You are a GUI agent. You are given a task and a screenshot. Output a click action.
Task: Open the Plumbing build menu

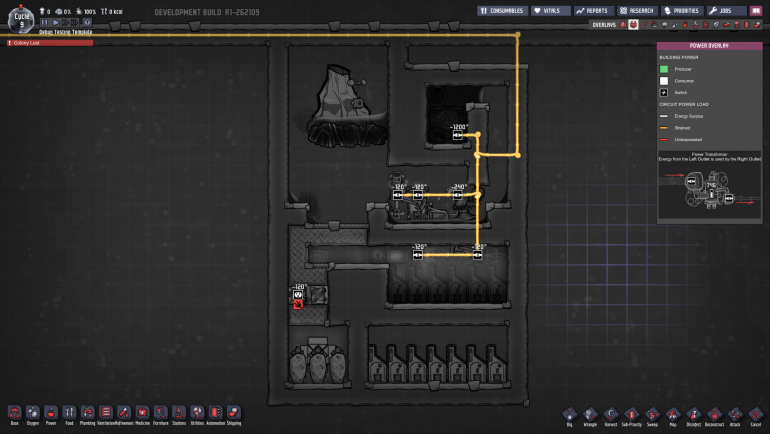(87, 412)
